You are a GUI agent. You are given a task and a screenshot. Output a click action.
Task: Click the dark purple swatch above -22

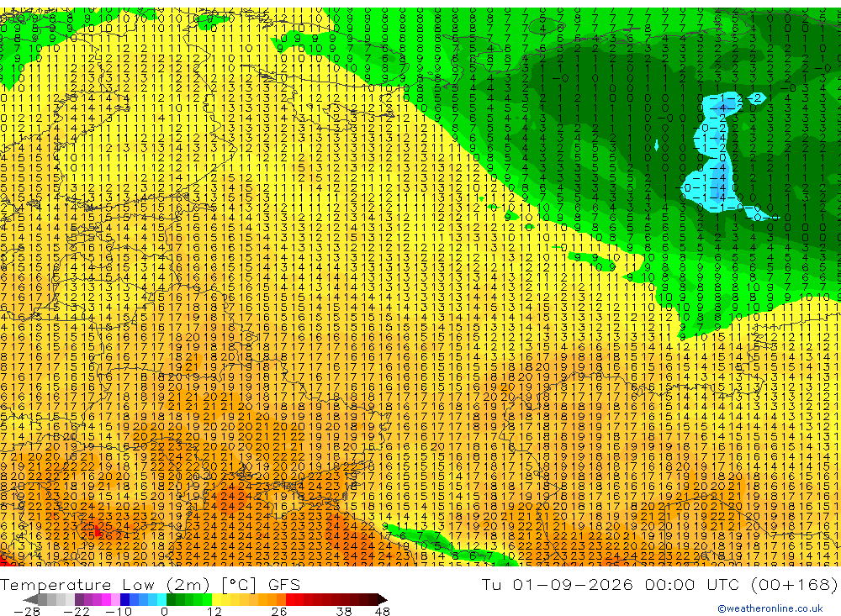[79, 599]
